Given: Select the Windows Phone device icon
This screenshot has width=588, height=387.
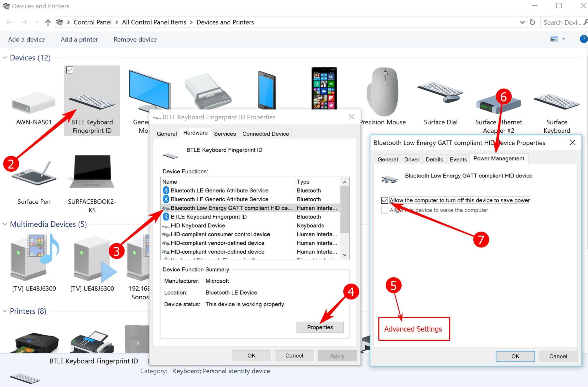Looking at the screenshot, I should pos(324,88).
